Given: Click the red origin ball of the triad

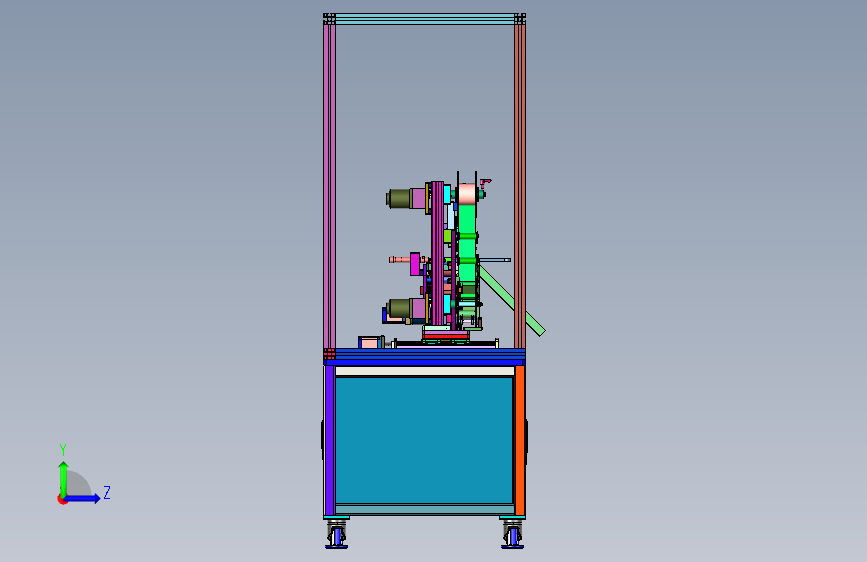Looking at the screenshot, I should [x=62, y=499].
